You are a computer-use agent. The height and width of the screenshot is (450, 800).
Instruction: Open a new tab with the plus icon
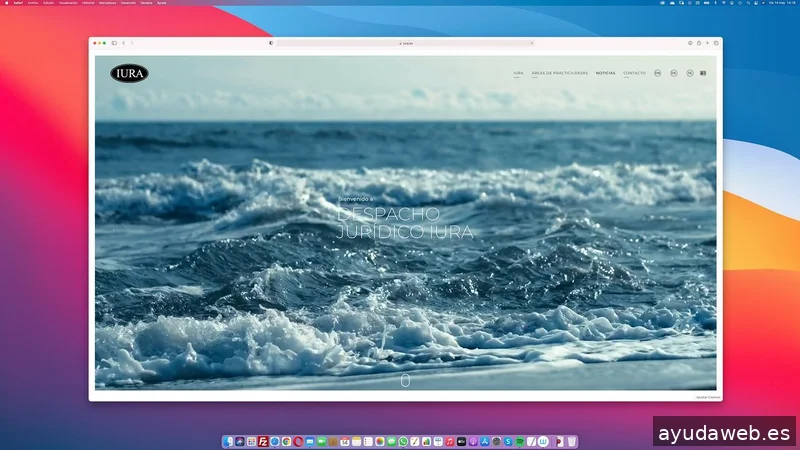tap(707, 43)
